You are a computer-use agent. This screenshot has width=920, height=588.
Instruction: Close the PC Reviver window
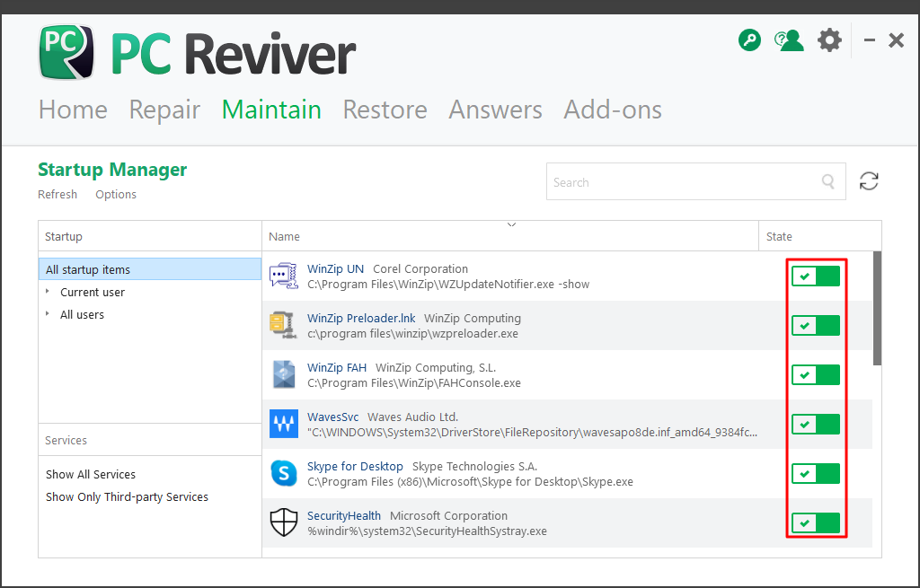(x=896, y=40)
